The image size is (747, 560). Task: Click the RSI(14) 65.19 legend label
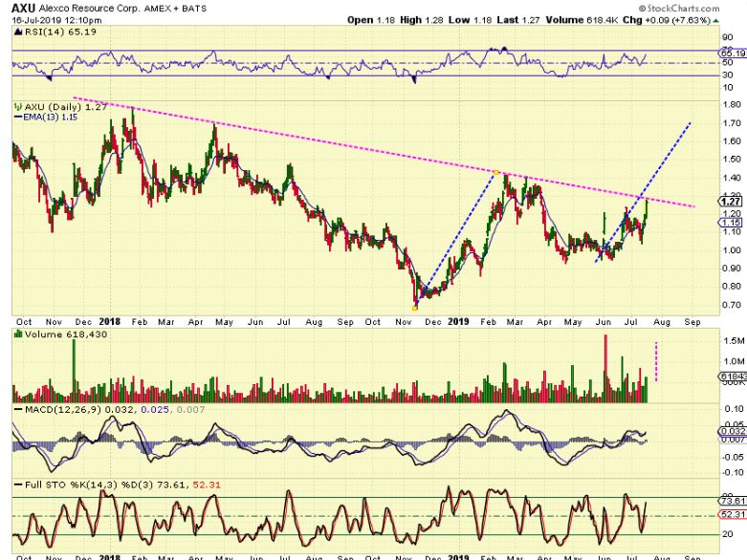60,32
